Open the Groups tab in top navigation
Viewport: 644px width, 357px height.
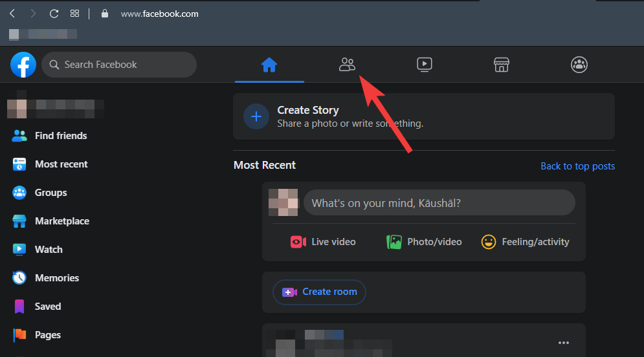pyautogui.click(x=579, y=65)
